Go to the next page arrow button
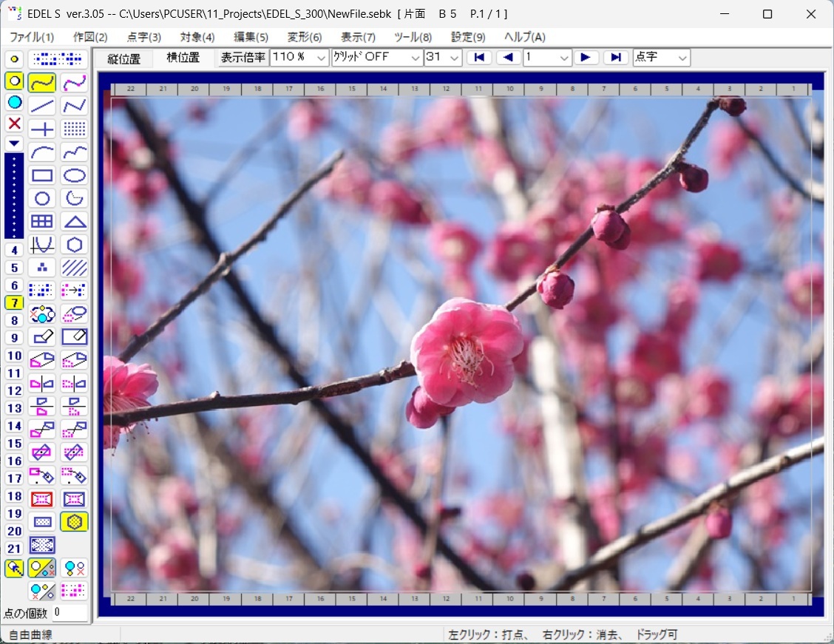The width and height of the screenshot is (834, 644). pos(586,58)
